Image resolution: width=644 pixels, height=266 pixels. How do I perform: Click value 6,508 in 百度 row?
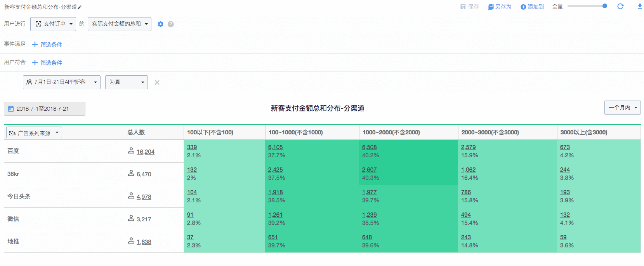click(x=370, y=147)
